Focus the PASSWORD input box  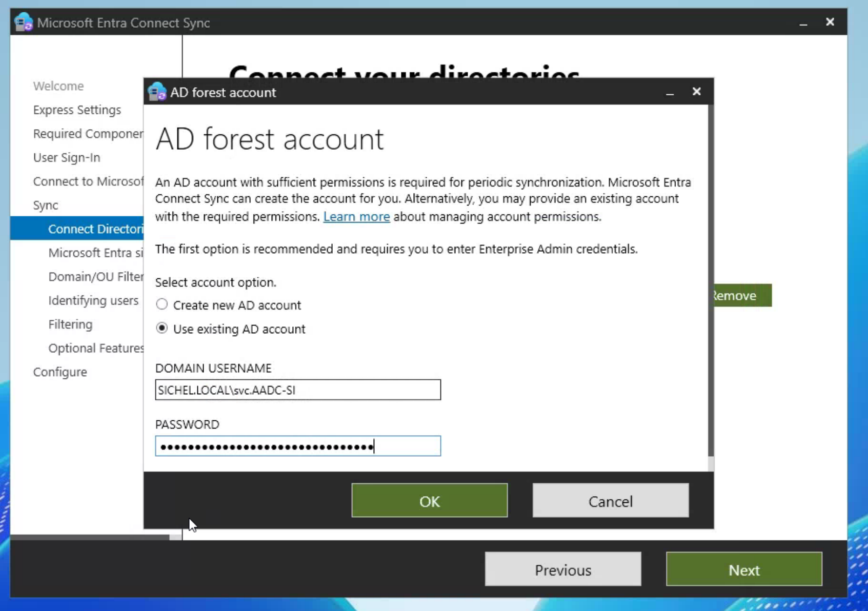click(x=297, y=446)
